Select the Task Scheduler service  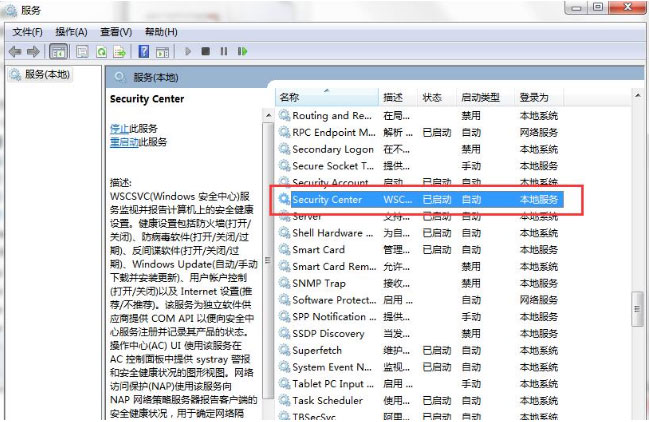pyautogui.click(x=419, y=401)
